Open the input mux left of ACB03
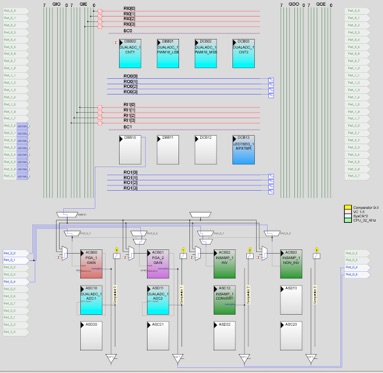The width and height of the screenshot is (383, 373). click(264, 254)
